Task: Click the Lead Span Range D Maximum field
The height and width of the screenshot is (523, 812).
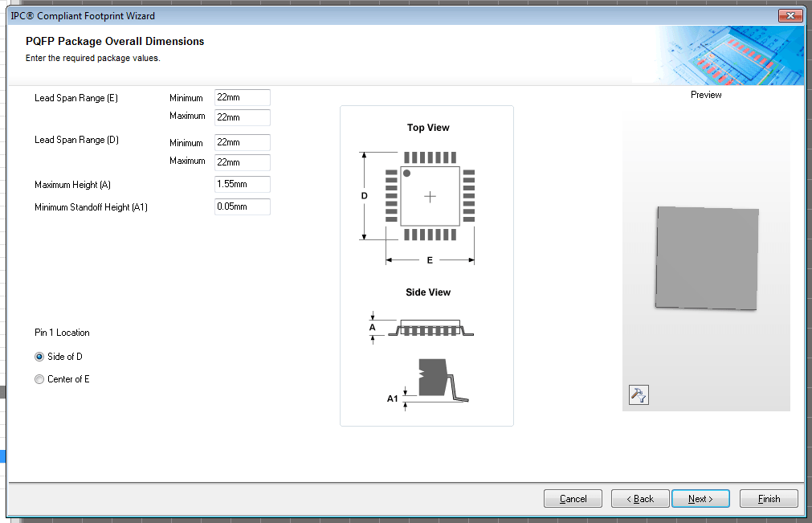Action: point(241,161)
